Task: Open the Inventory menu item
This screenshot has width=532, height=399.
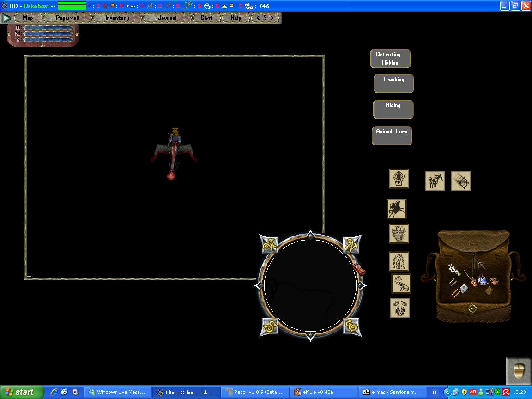Action: [117, 18]
